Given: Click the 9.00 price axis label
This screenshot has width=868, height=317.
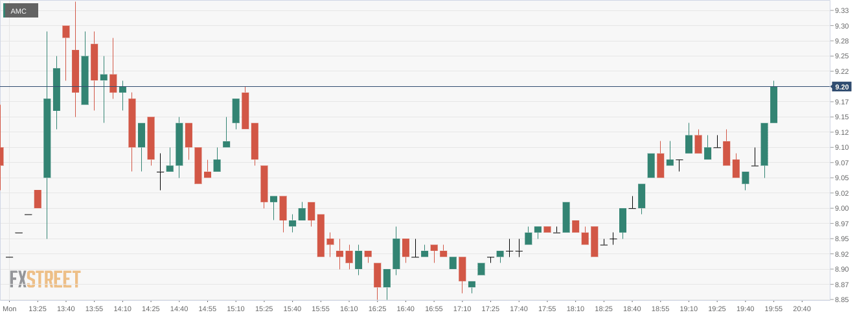Looking at the screenshot, I should coord(841,208).
